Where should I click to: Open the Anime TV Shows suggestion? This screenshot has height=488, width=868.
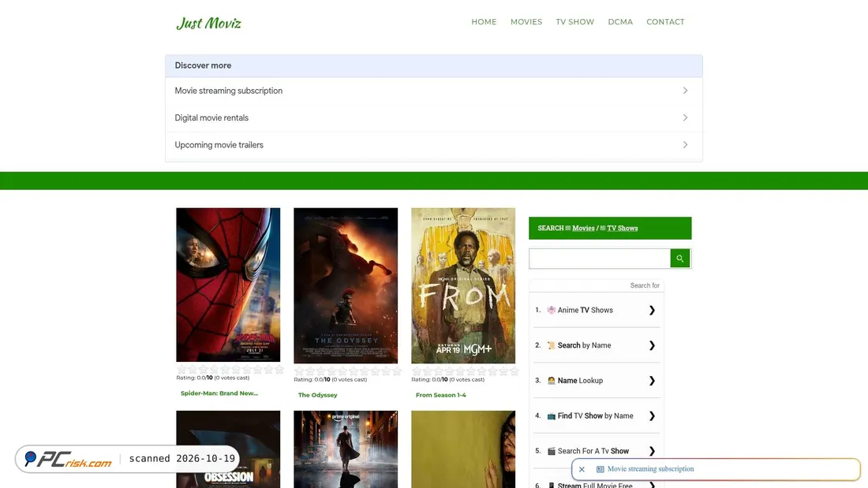[x=597, y=311]
